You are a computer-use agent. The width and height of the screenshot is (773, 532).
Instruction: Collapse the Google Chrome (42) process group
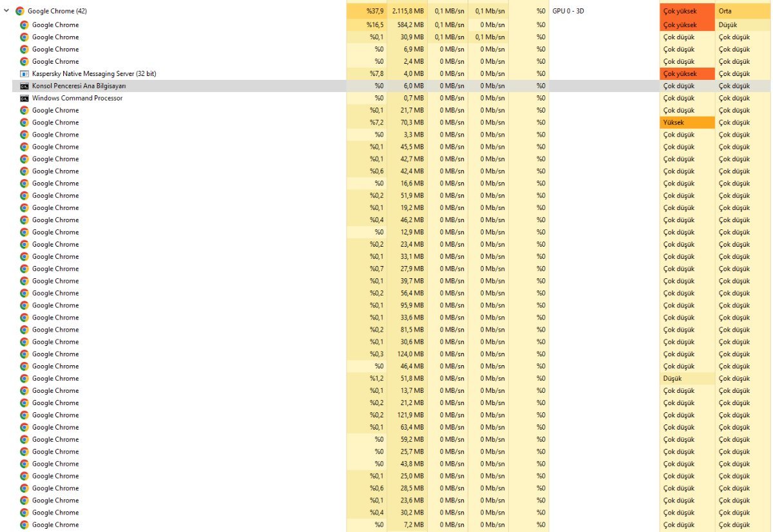(6, 11)
